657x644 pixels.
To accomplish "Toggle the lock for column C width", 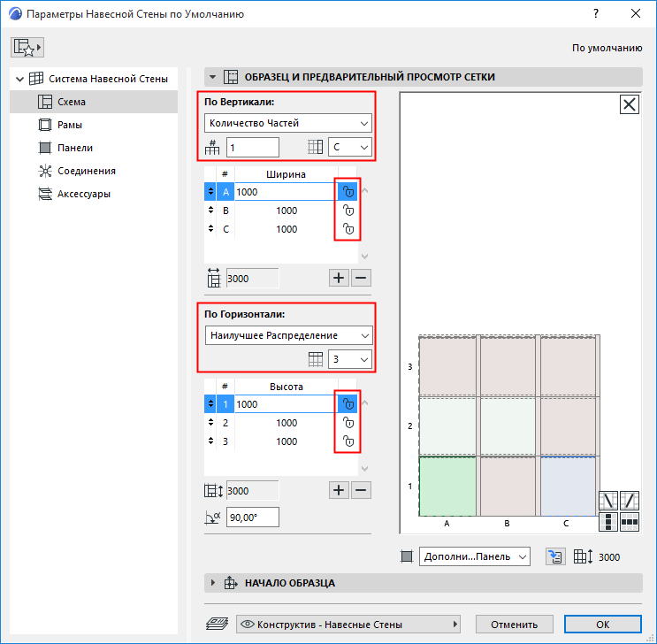I will coord(348,229).
